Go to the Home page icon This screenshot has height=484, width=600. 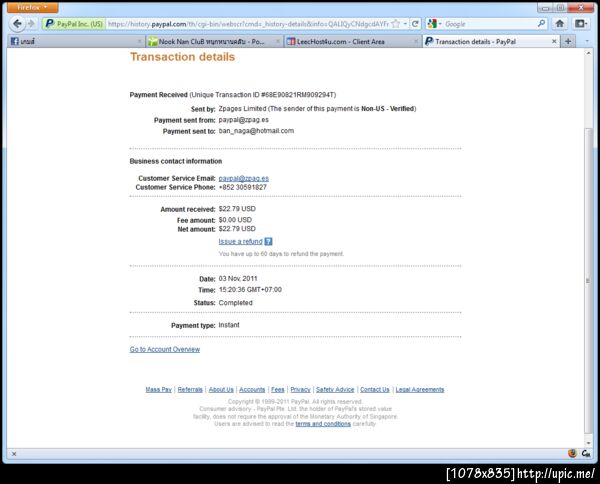click(559, 24)
